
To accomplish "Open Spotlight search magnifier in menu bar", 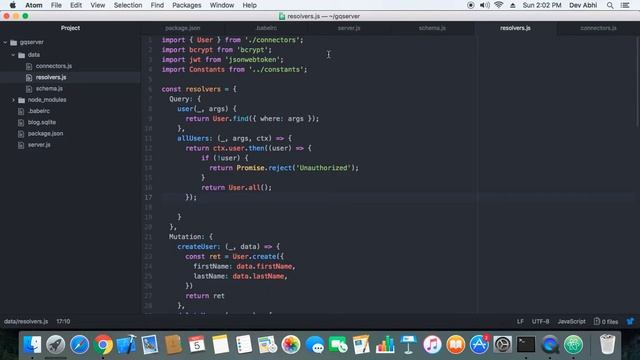I will coord(610,5).
